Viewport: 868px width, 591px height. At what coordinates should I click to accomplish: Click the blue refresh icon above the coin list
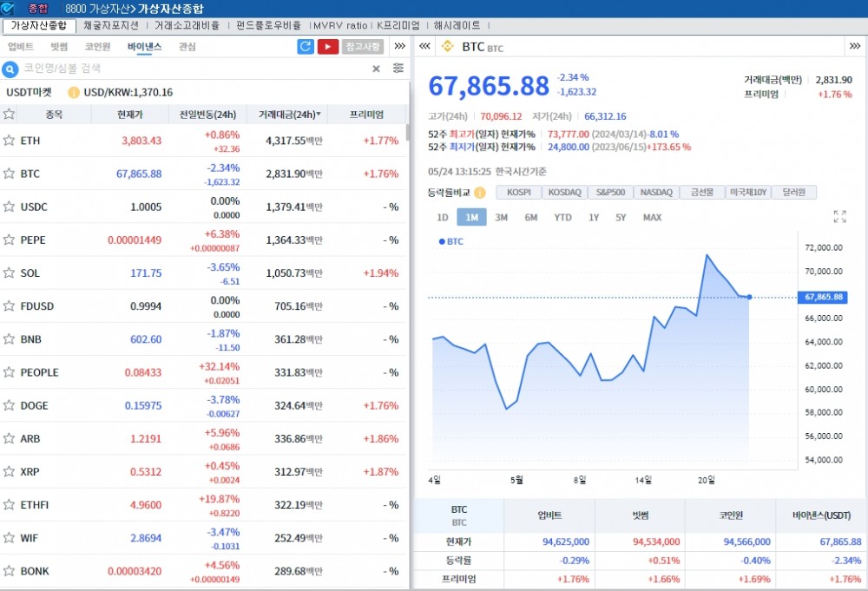click(x=305, y=46)
